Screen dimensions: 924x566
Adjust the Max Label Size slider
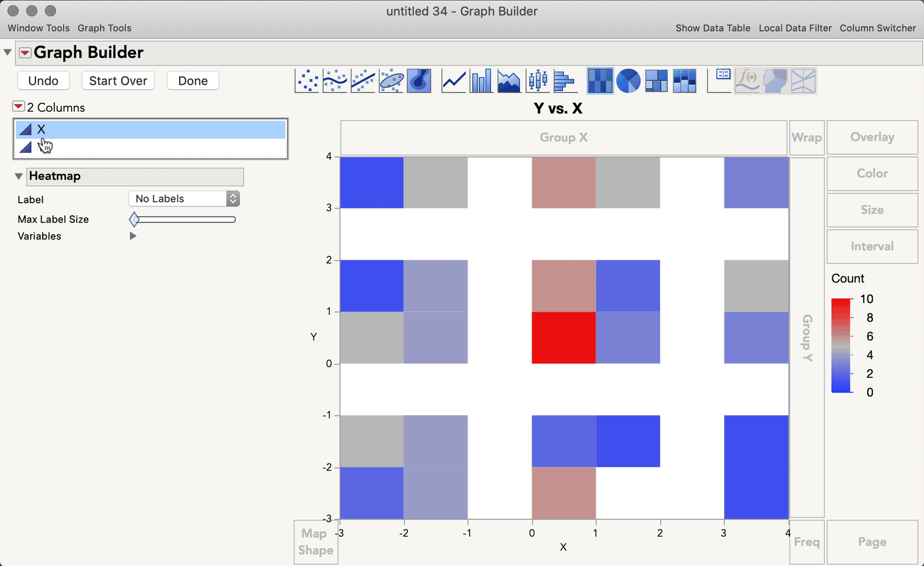pos(133,219)
